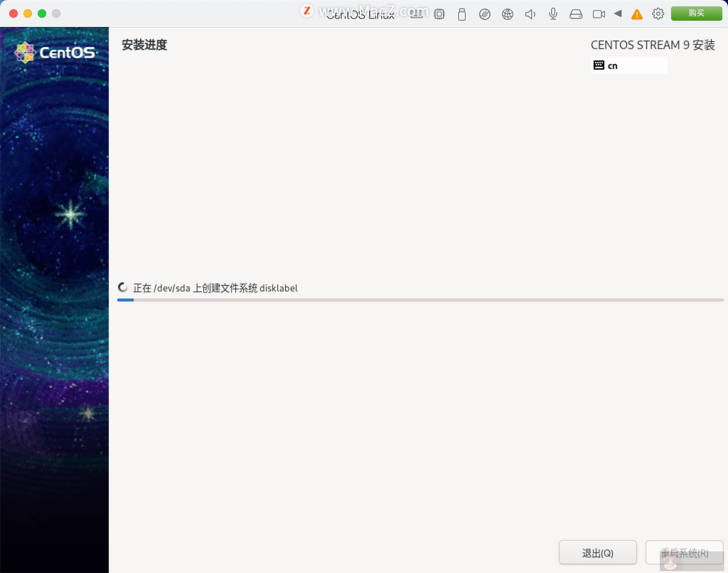Open the CPU/processor device icon
The image size is (728, 573).
439,14
